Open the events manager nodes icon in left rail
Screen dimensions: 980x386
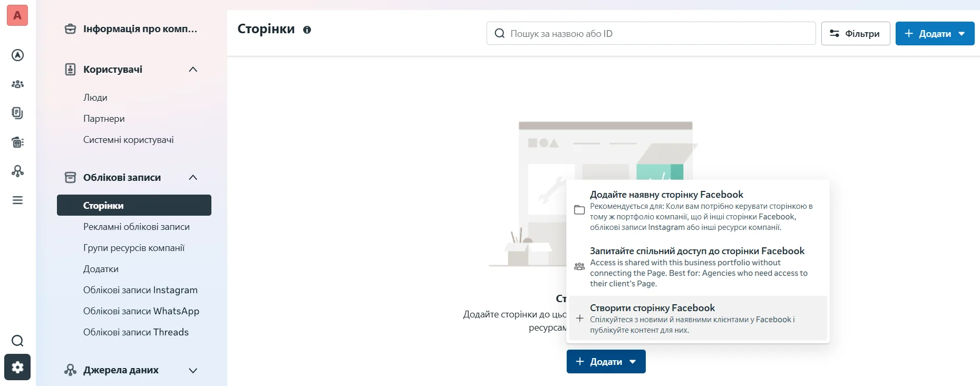(x=17, y=171)
